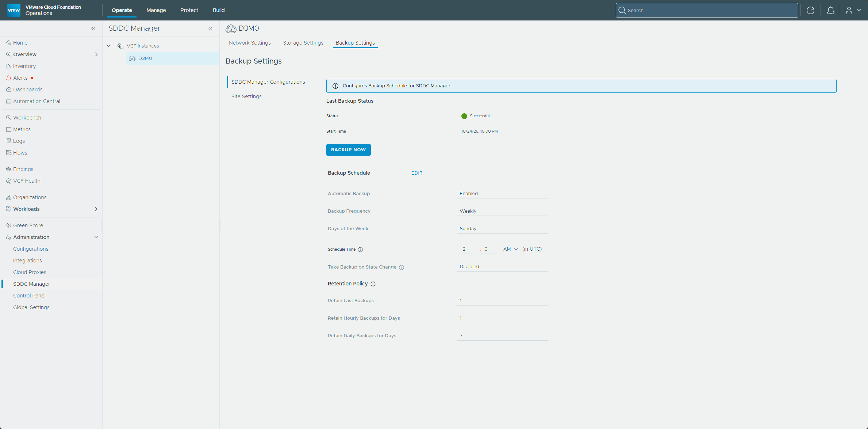
Task: Switch to the Build top menu
Action: pos(219,10)
